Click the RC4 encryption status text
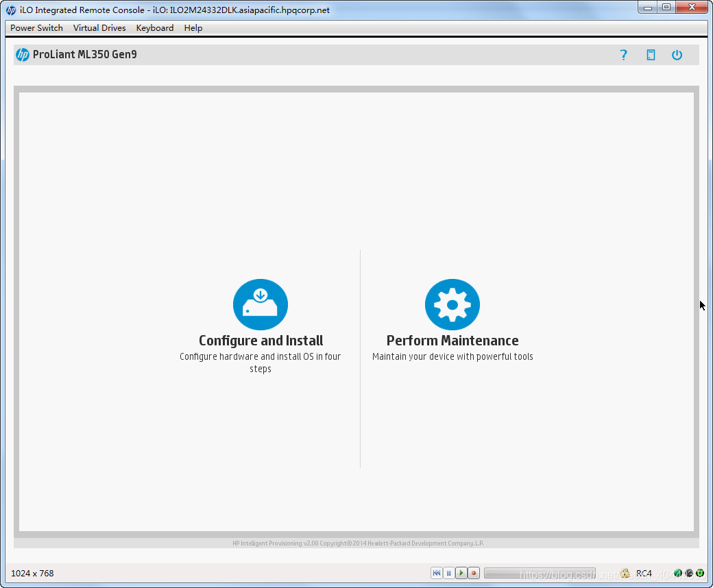This screenshot has height=588, width=713. click(x=644, y=574)
